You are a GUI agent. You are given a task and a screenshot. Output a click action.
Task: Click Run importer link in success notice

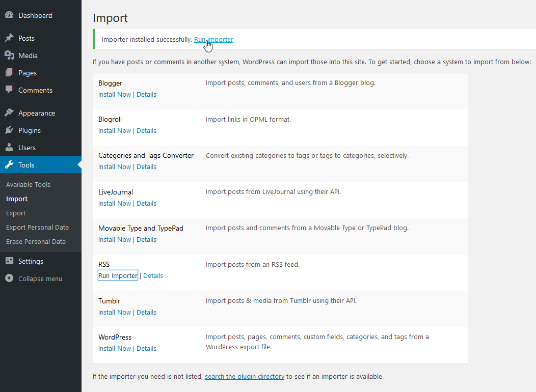pyautogui.click(x=213, y=39)
